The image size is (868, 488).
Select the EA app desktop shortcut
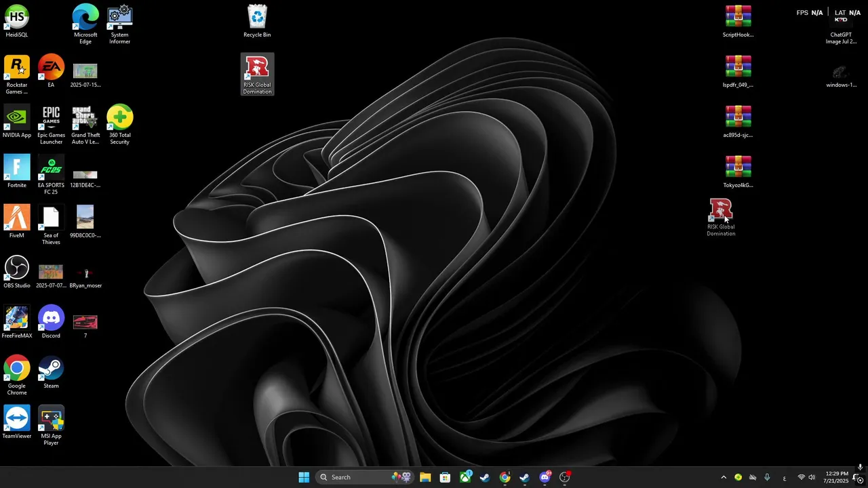[x=51, y=71]
